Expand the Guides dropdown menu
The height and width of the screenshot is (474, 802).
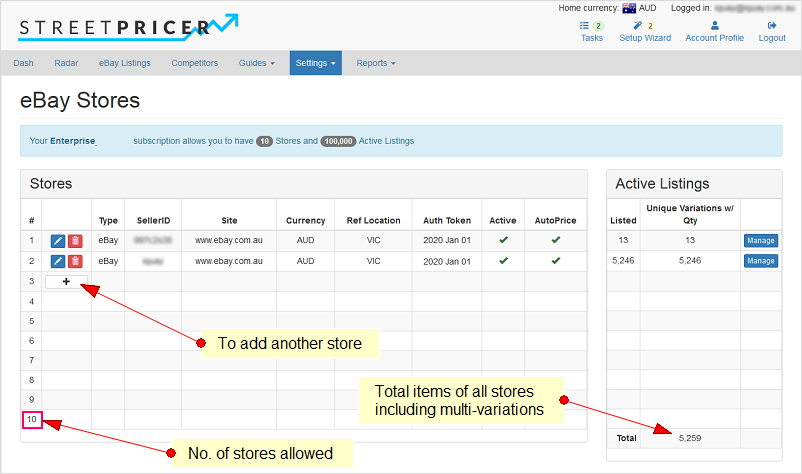(x=256, y=63)
